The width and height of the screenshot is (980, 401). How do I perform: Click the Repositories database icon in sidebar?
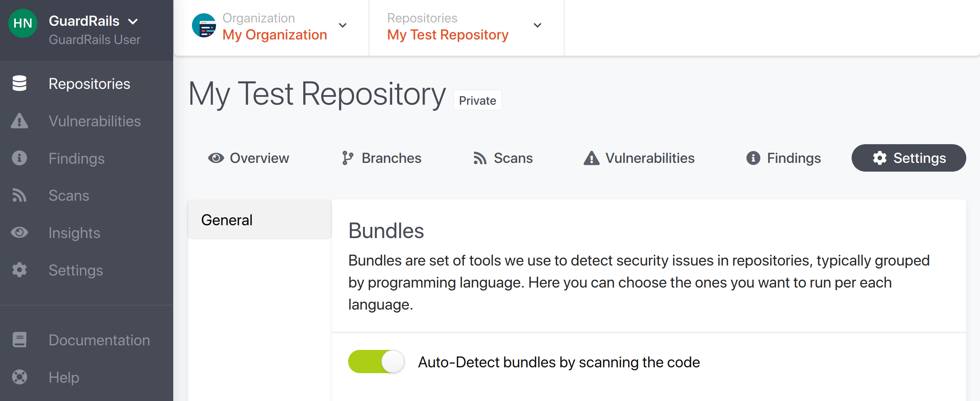(20, 83)
